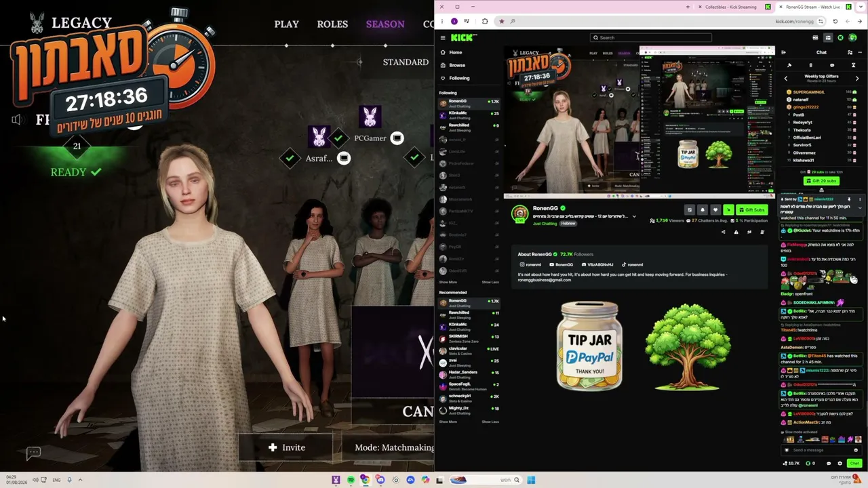Focus the Kick search field
This screenshot has height=488, width=868.
click(x=651, y=38)
